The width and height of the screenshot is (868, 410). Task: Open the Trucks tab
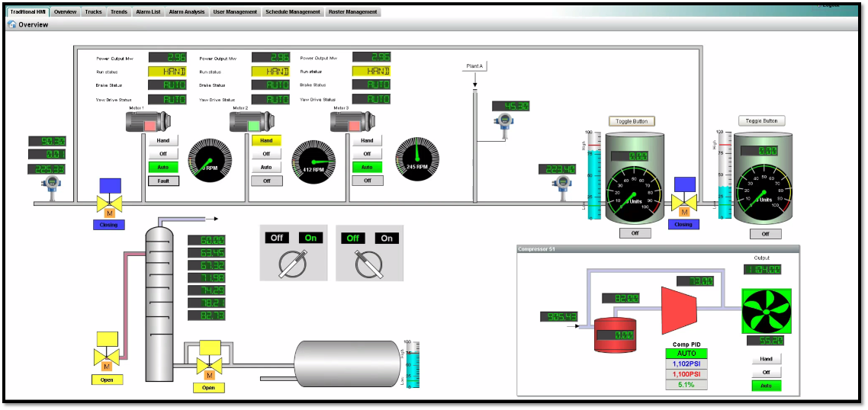pos(93,11)
